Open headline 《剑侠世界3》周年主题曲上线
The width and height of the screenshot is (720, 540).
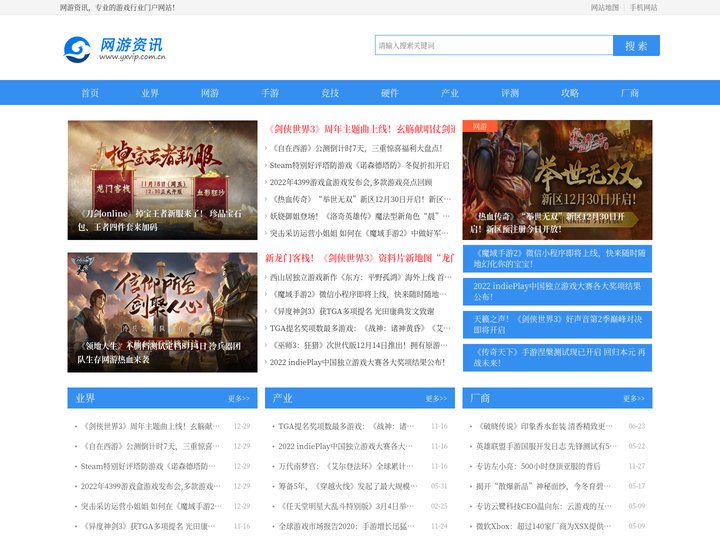coord(360,129)
